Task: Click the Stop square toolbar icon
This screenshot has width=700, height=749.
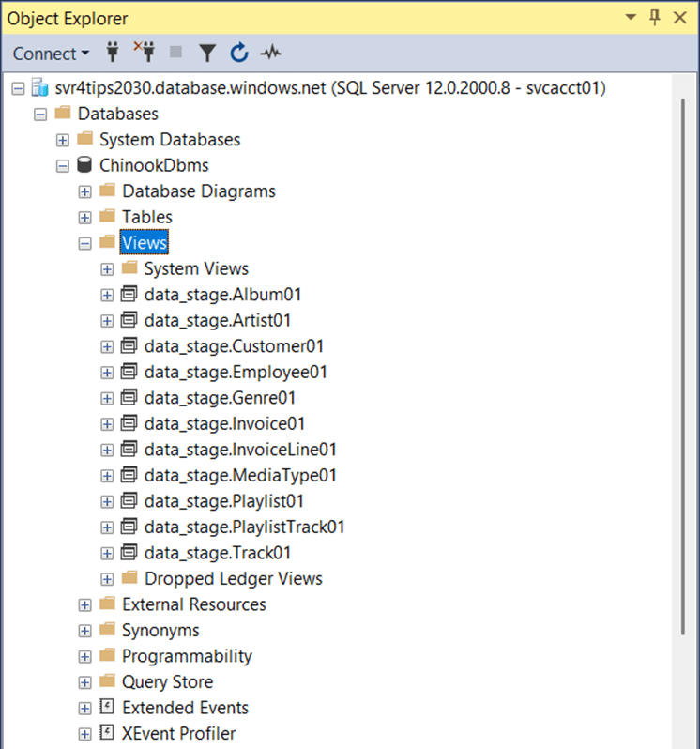Action: 176,52
